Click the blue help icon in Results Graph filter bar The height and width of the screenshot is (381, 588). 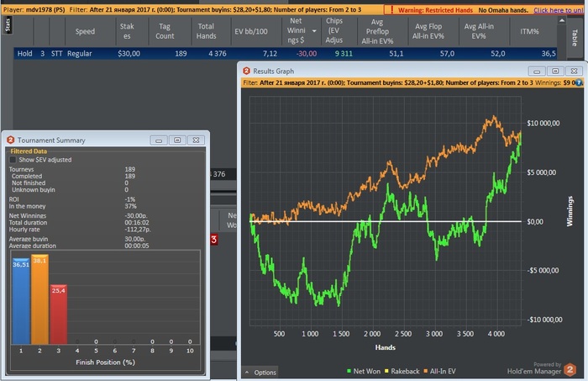tap(579, 82)
